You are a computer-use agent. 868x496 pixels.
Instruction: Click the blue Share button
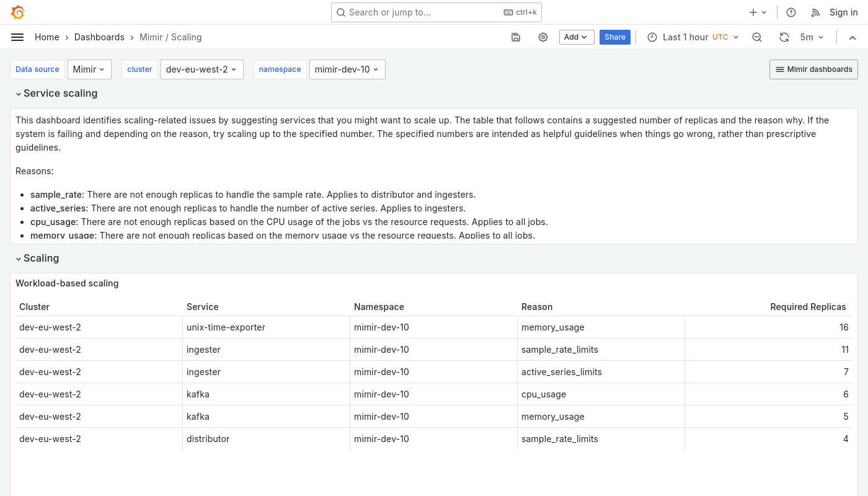[614, 37]
